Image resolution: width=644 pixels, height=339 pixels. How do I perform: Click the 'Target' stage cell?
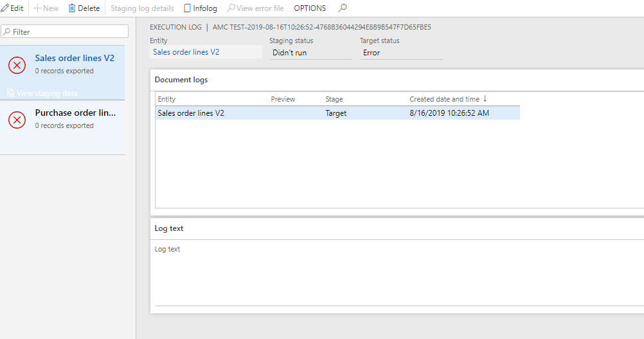tap(336, 113)
